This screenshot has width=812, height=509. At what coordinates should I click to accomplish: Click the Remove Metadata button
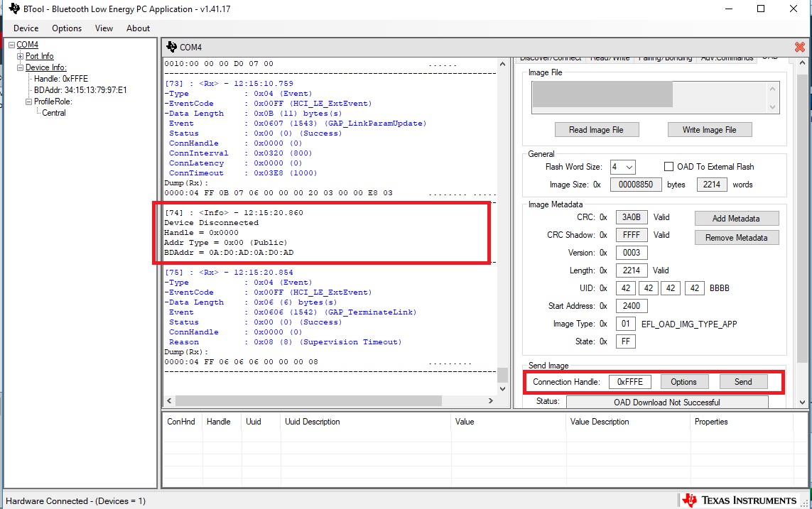pos(737,238)
